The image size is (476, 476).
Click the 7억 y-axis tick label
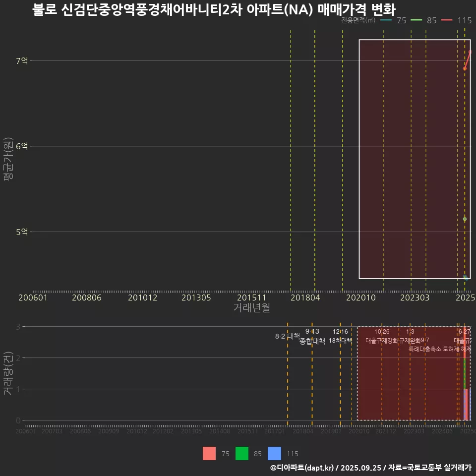(22, 60)
